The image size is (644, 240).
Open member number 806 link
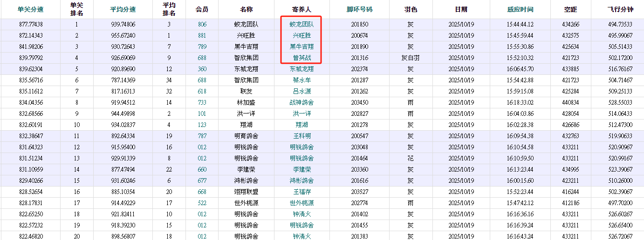(202, 24)
